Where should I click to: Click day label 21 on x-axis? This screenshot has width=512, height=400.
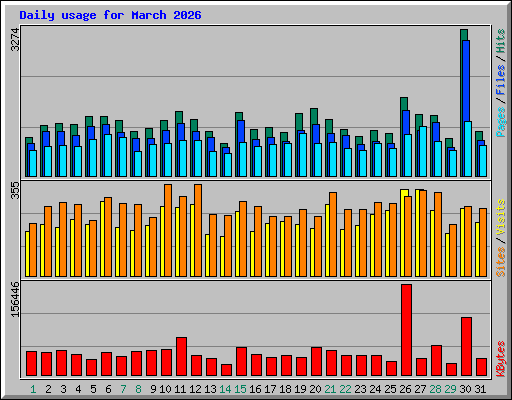coord(330,389)
